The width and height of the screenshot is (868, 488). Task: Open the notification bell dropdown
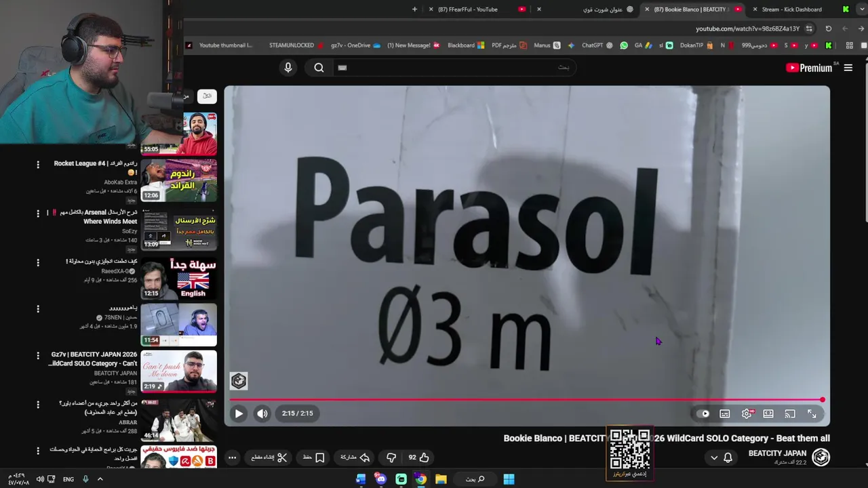tap(721, 457)
